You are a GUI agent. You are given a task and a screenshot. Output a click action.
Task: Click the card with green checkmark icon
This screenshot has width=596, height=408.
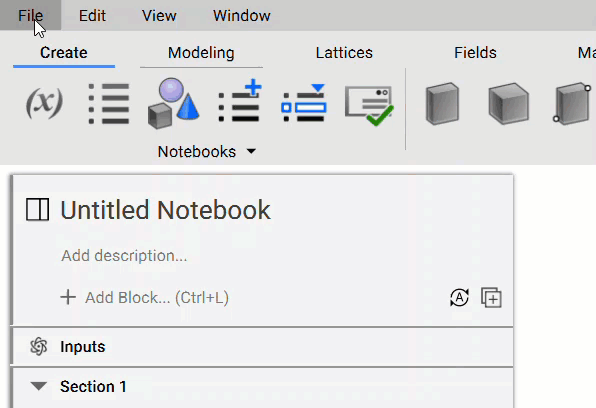(369, 106)
